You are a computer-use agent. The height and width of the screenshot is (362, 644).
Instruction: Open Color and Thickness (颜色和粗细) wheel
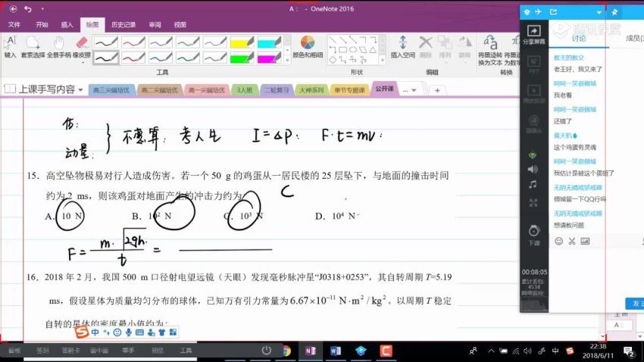(x=308, y=45)
